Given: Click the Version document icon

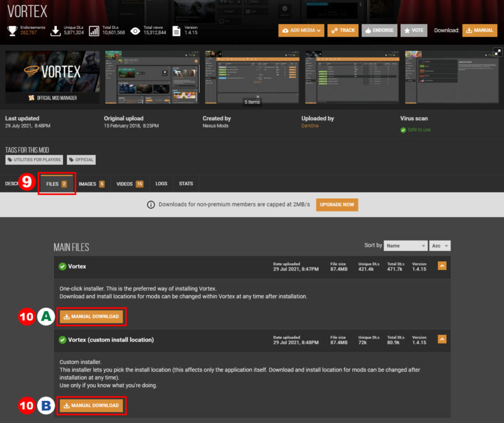Looking at the screenshot, I should pyautogui.click(x=176, y=31).
